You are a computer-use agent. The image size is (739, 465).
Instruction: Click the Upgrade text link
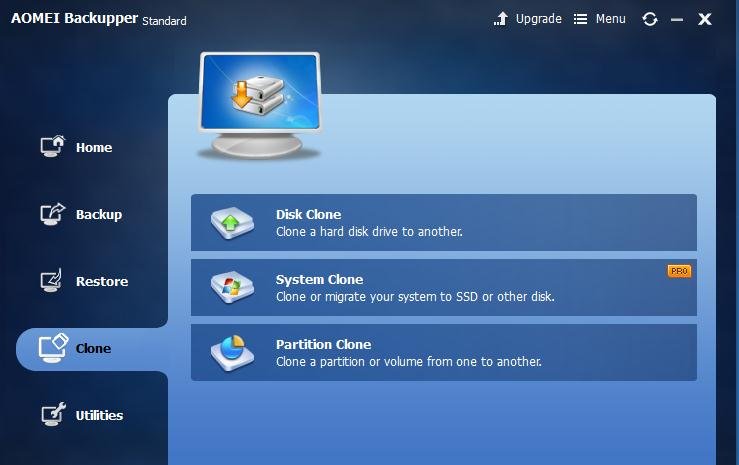[539, 19]
